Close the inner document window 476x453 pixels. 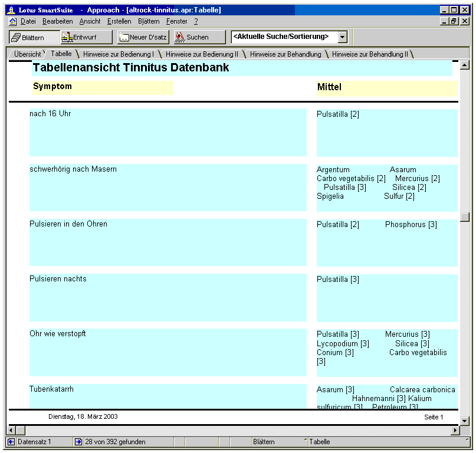coord(465,21)
